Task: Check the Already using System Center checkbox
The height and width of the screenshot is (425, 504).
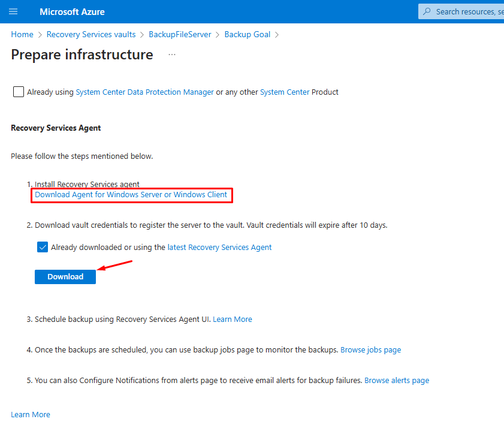Action: tap(19, 92)
